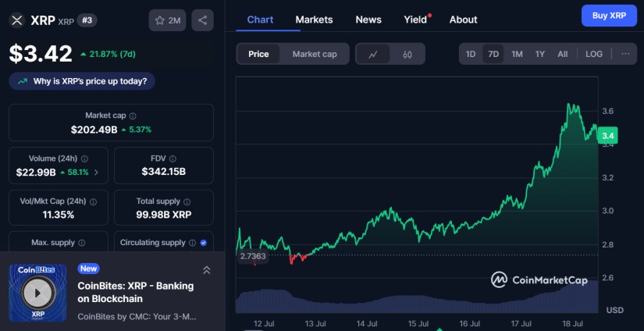
Task: Expand the Volume (24h) chevron arrow
Action: pyautogui.click(x=96, y=173)
